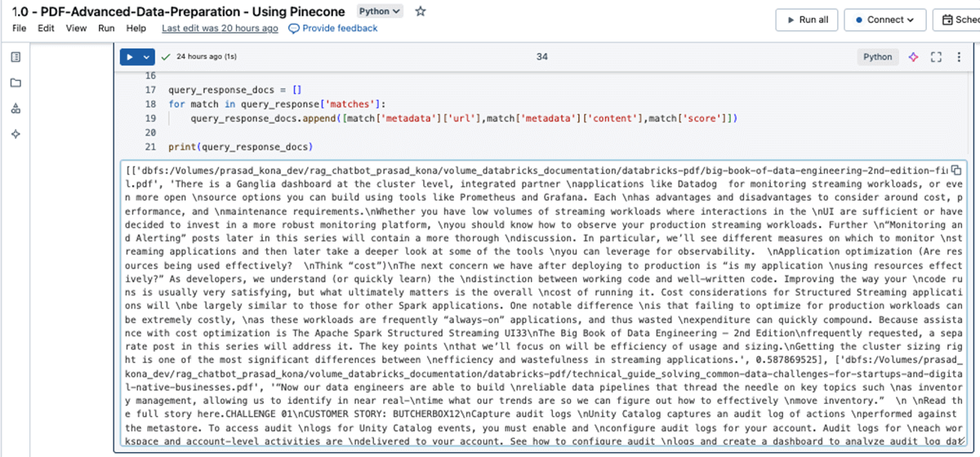980x457 pixels.
Task: Open the catalog icon in the sidebar
Action: click(16, 109)
